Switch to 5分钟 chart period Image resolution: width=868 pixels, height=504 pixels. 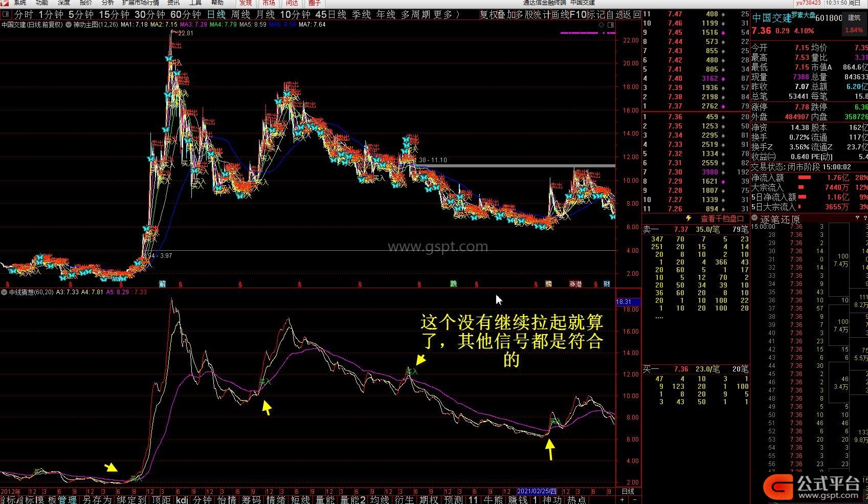tap(81, 15)
